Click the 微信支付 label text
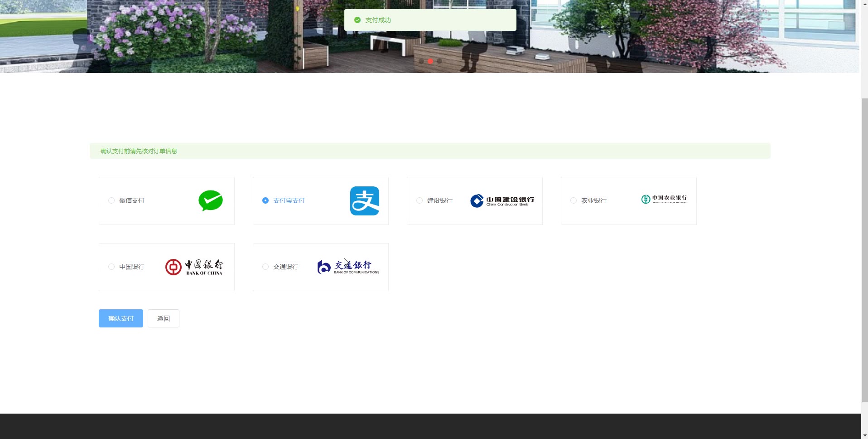Screen dimensions: 868x439 [x=132, y=200]
